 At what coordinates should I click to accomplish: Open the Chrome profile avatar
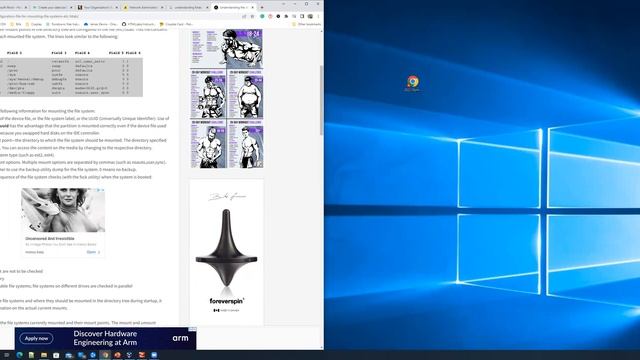point(310,16)
